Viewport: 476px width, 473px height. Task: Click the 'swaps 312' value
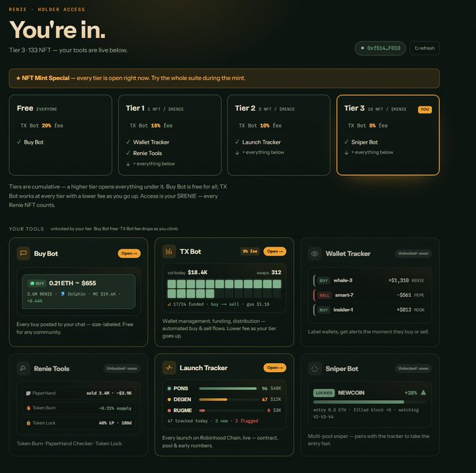(269, 273)
